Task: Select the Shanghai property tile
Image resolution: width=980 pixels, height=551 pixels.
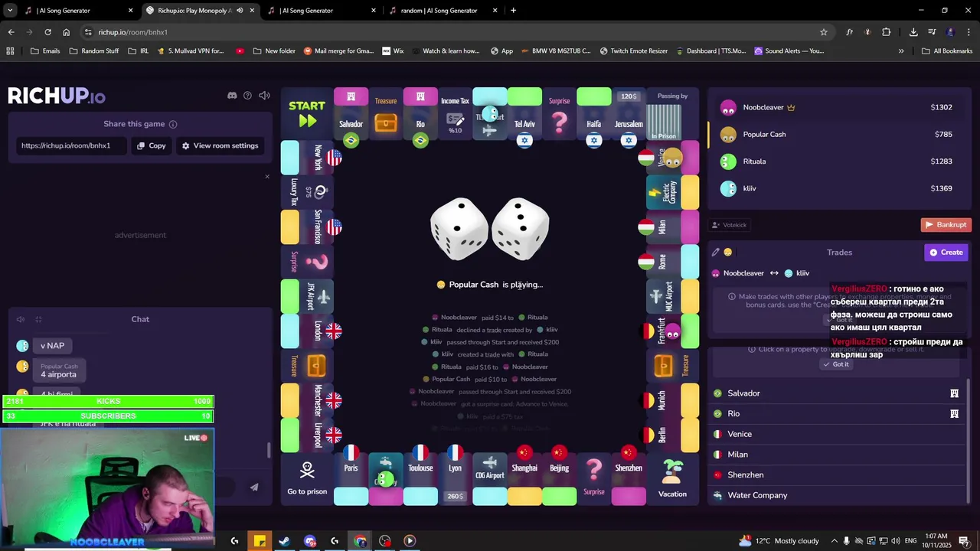Action: [524, 480]
